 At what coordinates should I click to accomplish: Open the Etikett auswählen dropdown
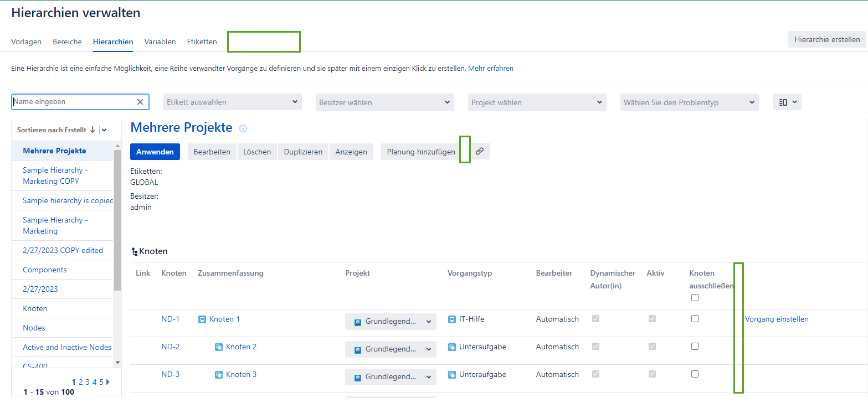tap(233, 102)
